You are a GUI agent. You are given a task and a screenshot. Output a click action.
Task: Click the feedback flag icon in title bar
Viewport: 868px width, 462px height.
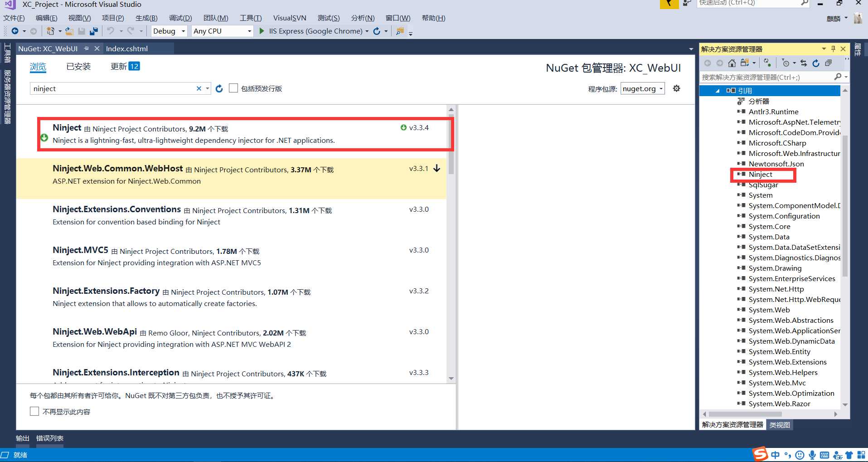click(x=669, y=4)
